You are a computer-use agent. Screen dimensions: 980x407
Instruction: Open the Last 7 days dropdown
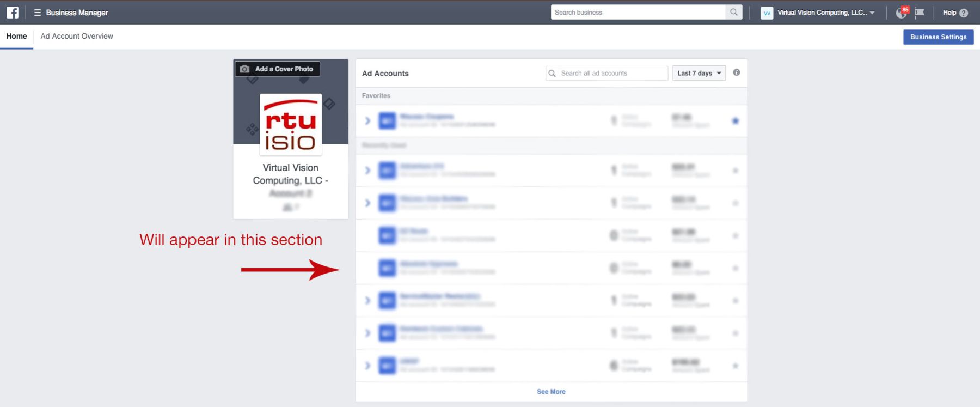click(x=699, y=73)
